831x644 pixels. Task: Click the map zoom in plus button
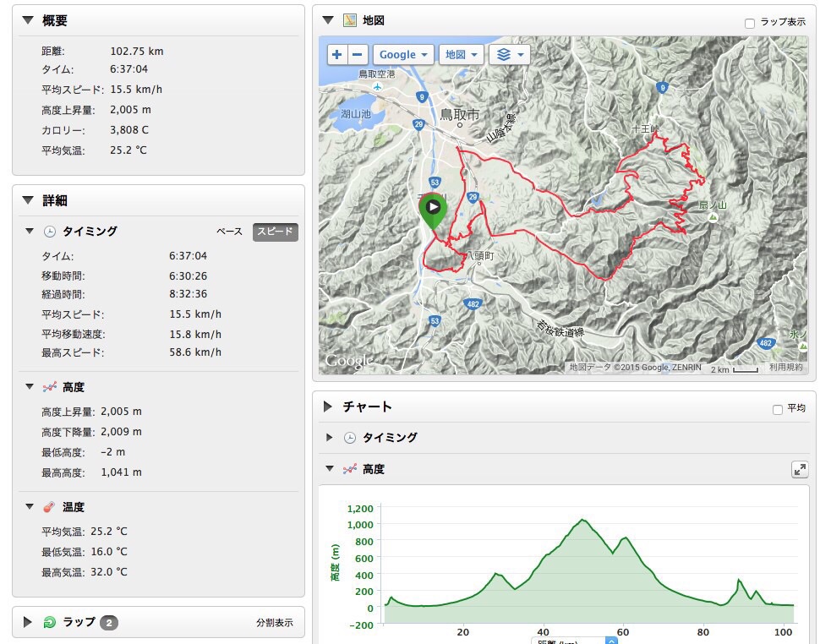click(x=337, y=55)
